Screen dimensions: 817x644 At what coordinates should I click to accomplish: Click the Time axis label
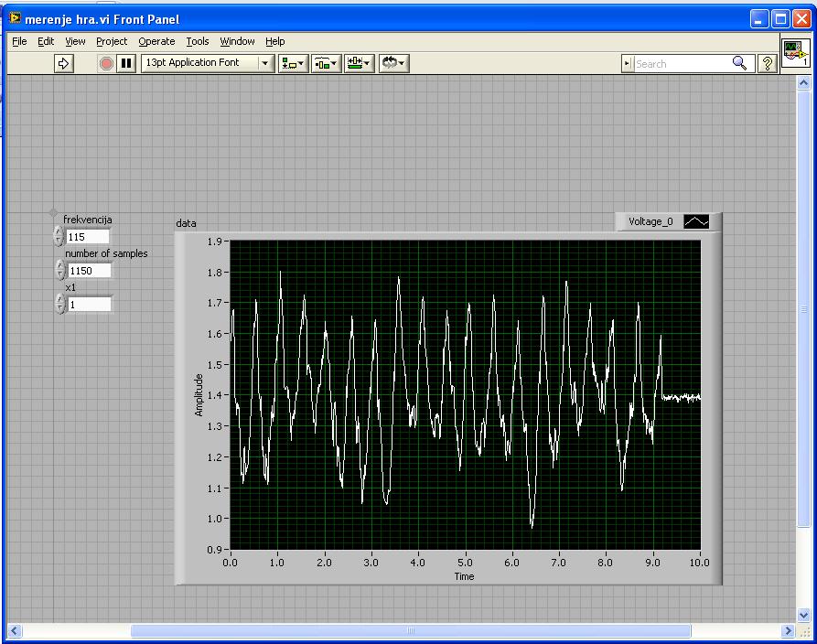coord(464,576)
